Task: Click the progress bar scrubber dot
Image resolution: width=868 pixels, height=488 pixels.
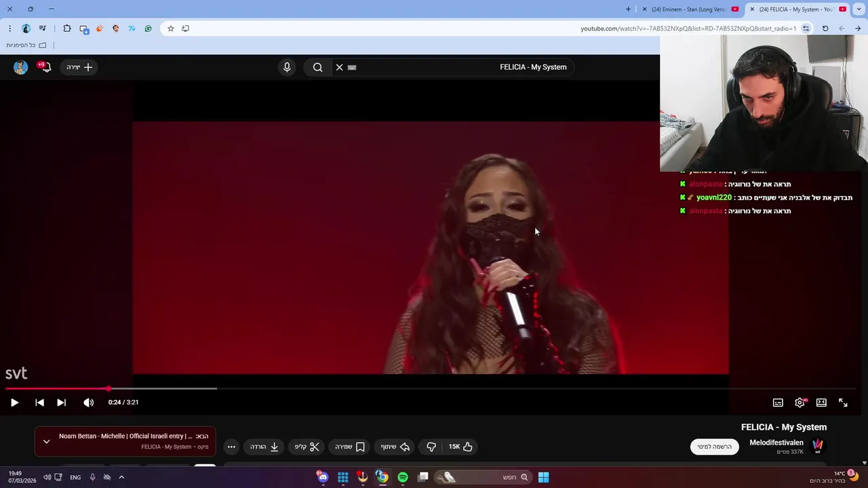Action: click(108, 388)
